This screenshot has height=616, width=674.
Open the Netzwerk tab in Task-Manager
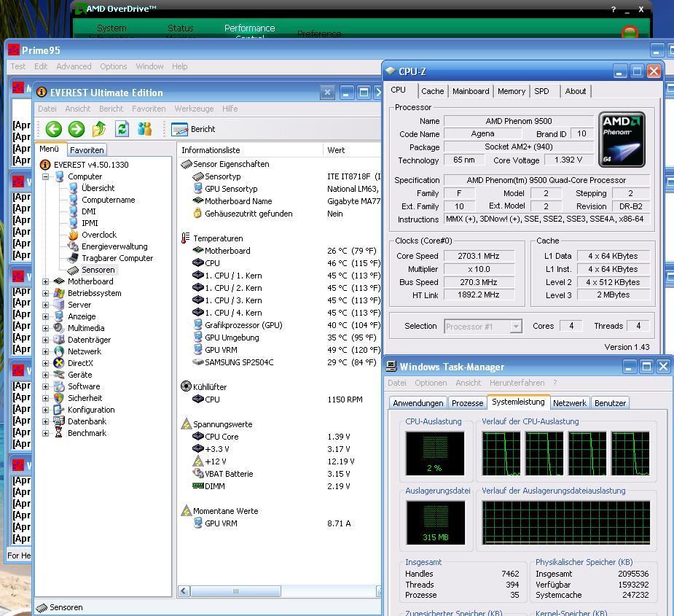tap(570, 403)
